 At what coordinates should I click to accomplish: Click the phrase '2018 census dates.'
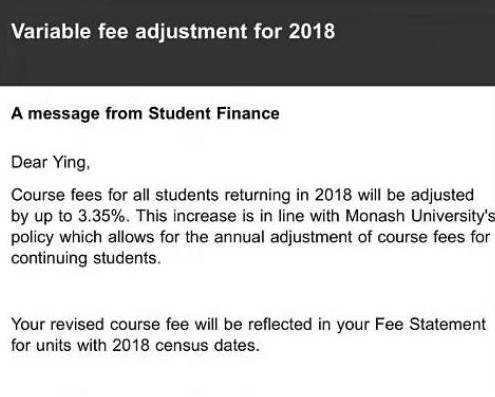186,345
